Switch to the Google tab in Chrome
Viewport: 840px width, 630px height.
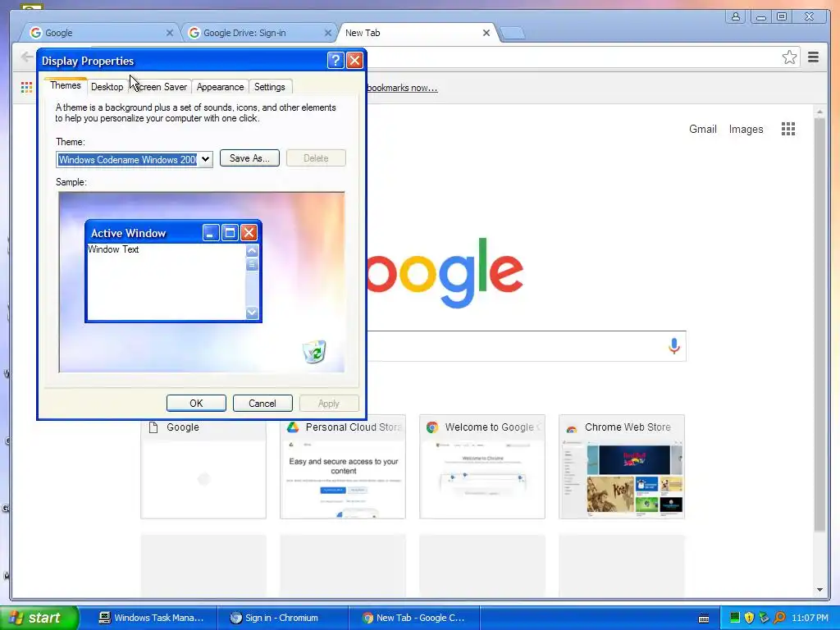pos(101,33)
